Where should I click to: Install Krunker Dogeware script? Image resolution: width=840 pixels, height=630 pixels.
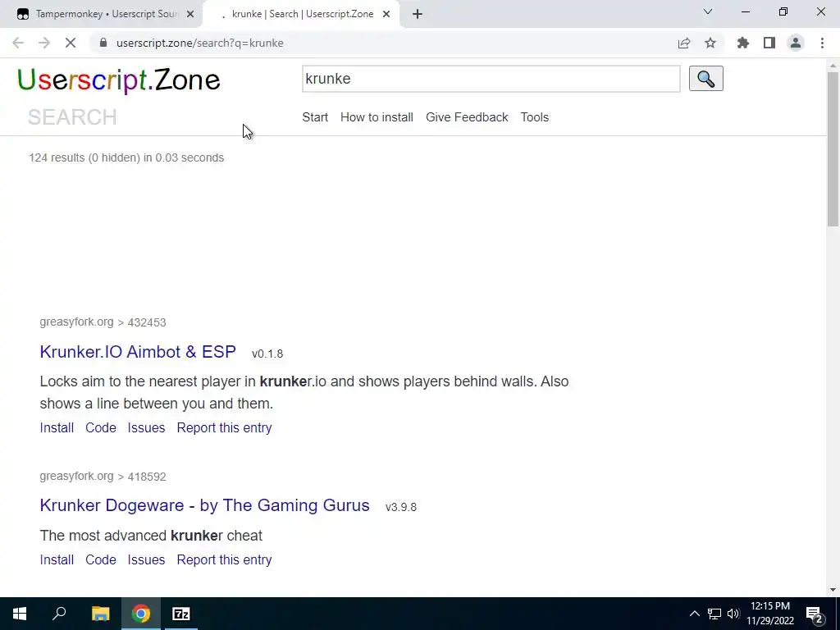pos(57,559)
